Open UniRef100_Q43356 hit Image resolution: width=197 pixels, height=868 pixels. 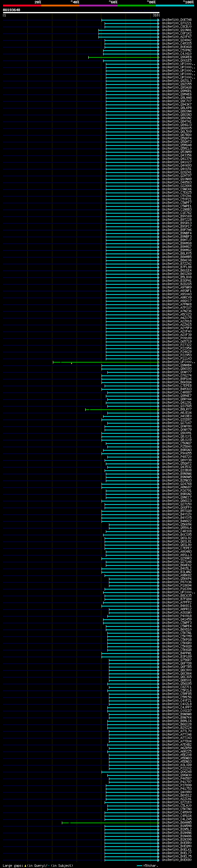(177, 155)
